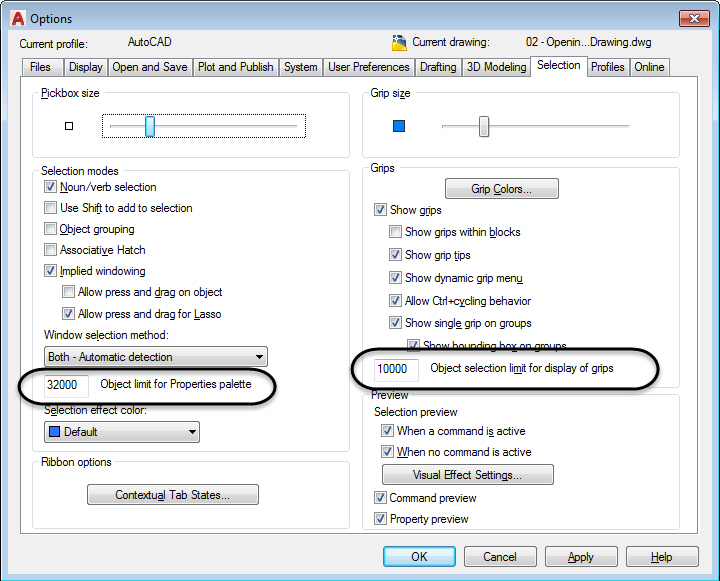Select the Selection tab
The height and width of the screenshot is (581, 720).
pos(559,66)
